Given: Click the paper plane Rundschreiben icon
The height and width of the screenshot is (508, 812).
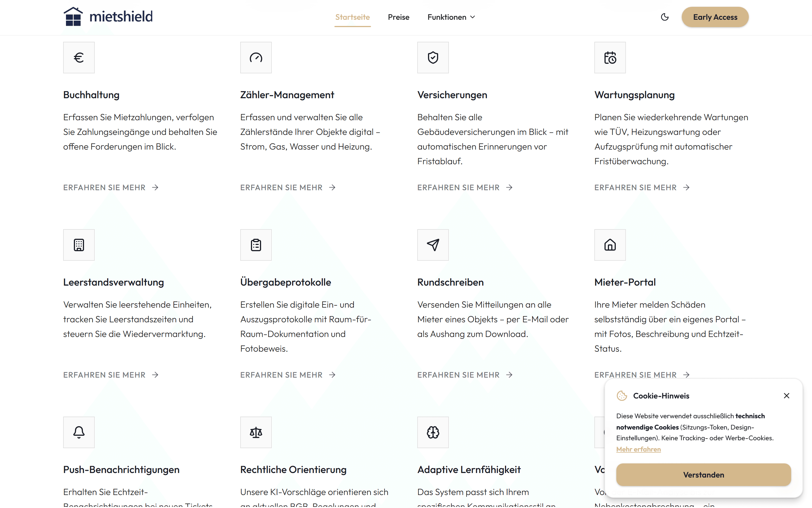Looking at the screenshot, I should click(x=433, y=245).
